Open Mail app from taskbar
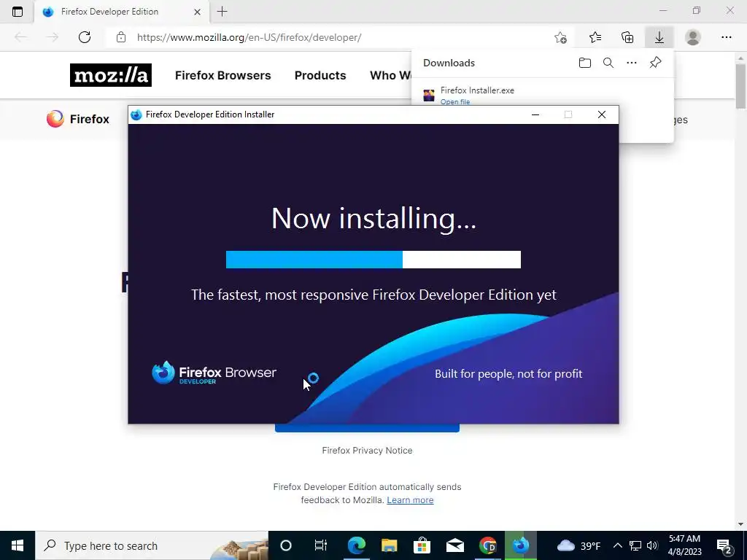747x560 pixels. [455, 545]
